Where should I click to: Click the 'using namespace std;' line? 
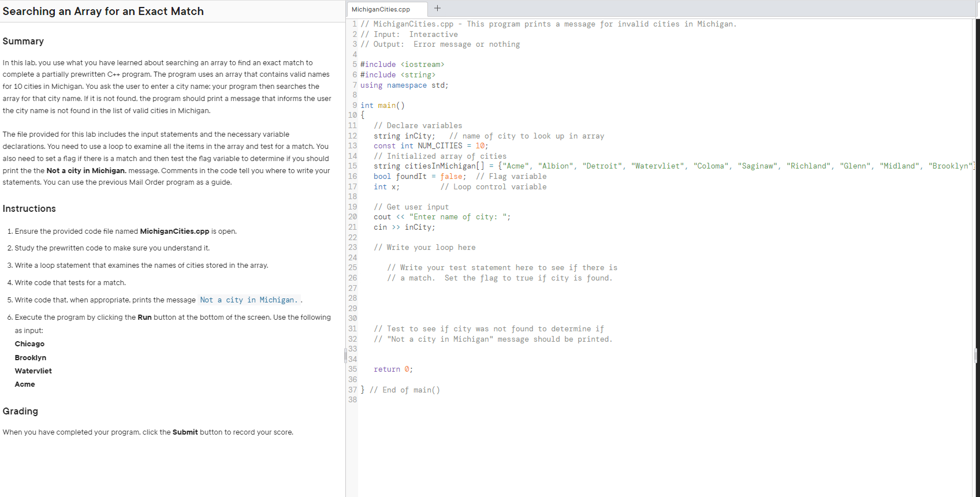click(x=404, y=85)
